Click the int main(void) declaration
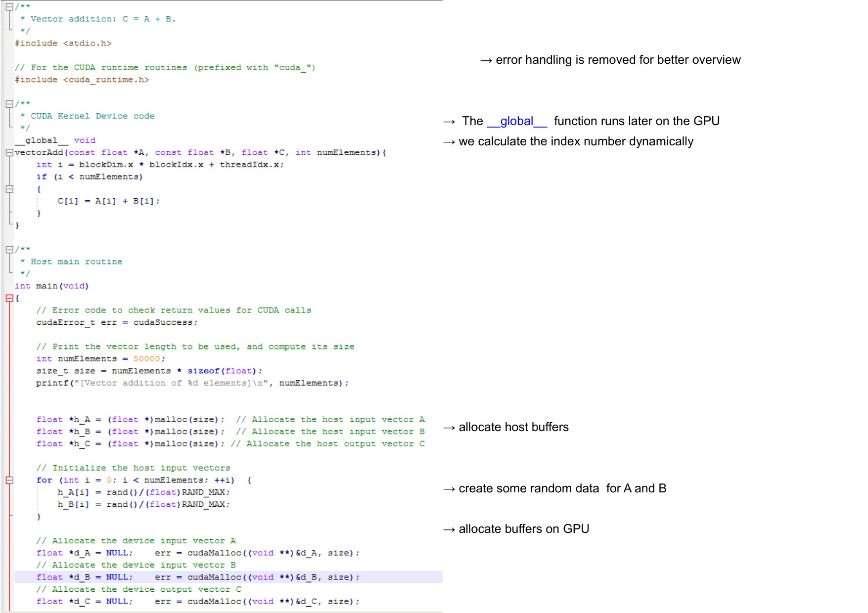 [x=51, y=286]
